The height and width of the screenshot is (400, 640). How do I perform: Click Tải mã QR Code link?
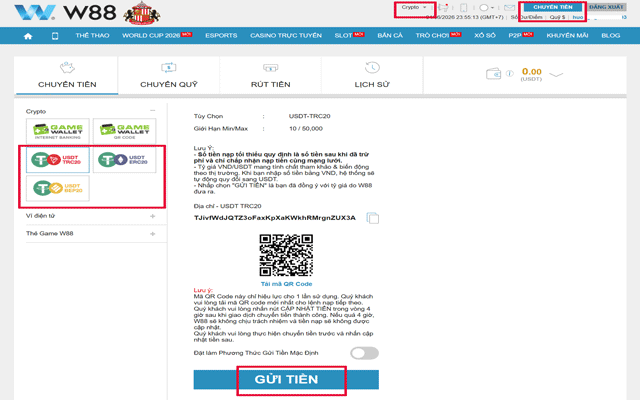click(x=286, y=284)
